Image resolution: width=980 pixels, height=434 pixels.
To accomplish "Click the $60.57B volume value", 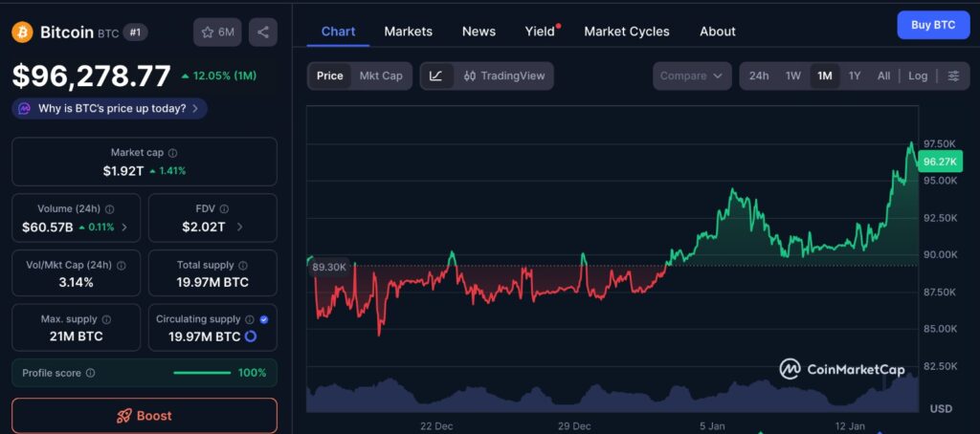I will 47,228.
